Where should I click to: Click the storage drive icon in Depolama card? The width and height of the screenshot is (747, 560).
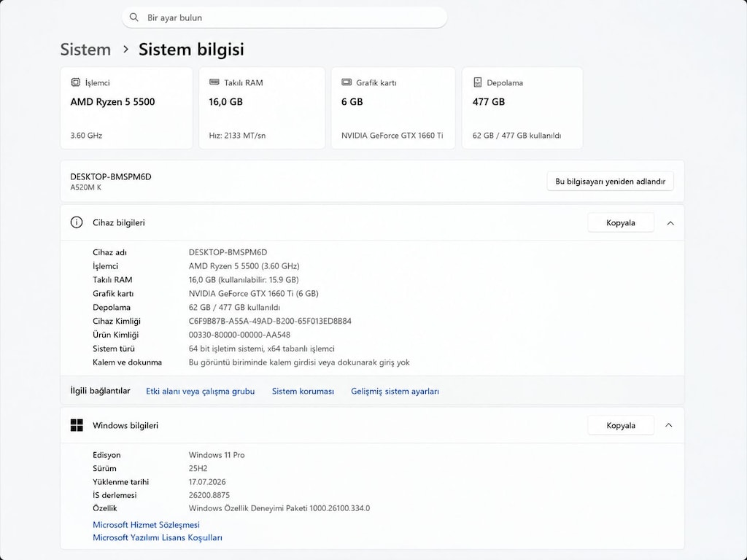477,82
